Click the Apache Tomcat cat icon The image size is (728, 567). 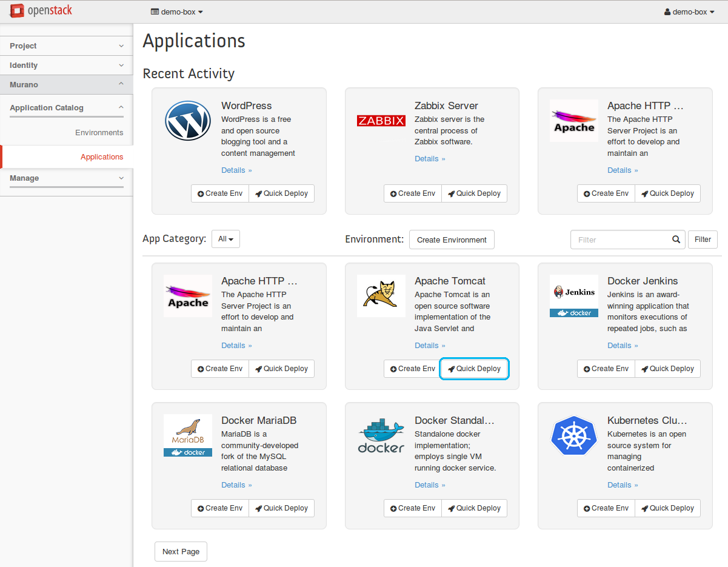pyautogui.click(x=381, y=296)
